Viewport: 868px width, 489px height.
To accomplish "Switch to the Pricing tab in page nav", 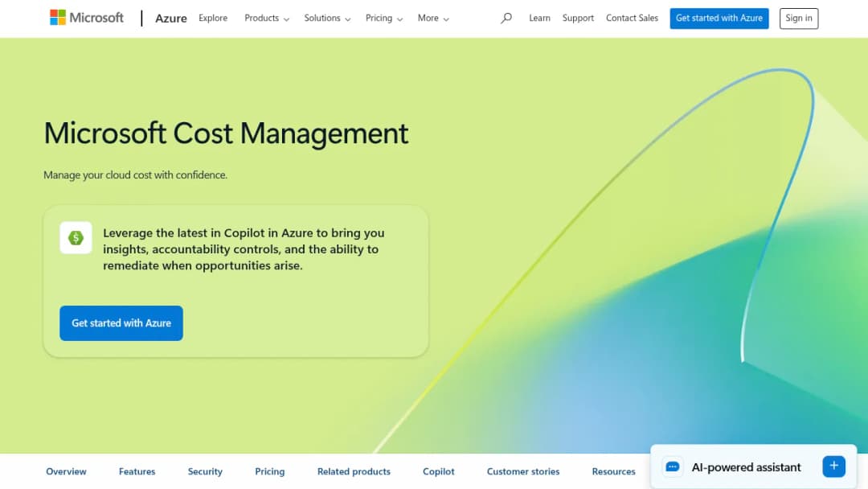I will (x=269, y=471).
